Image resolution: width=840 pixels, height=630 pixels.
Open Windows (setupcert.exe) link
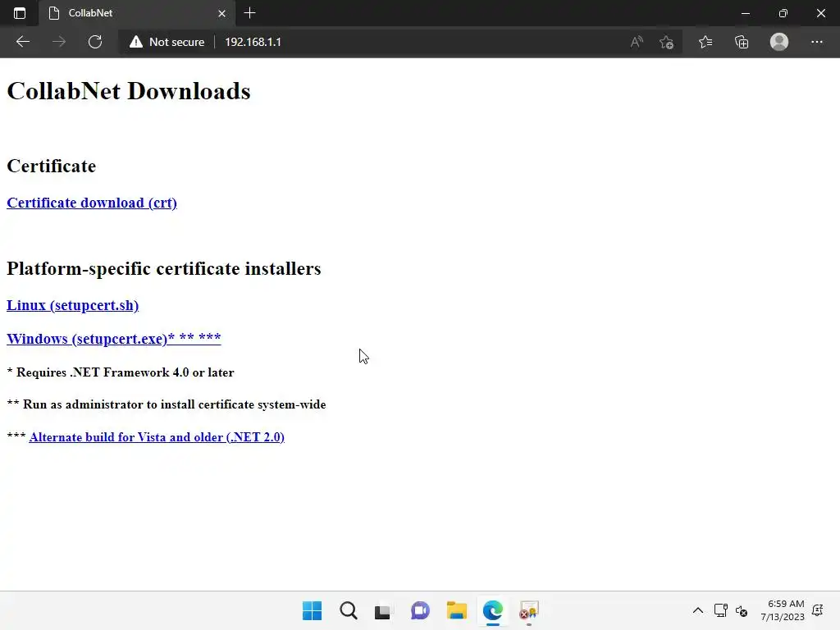(113, 339)
